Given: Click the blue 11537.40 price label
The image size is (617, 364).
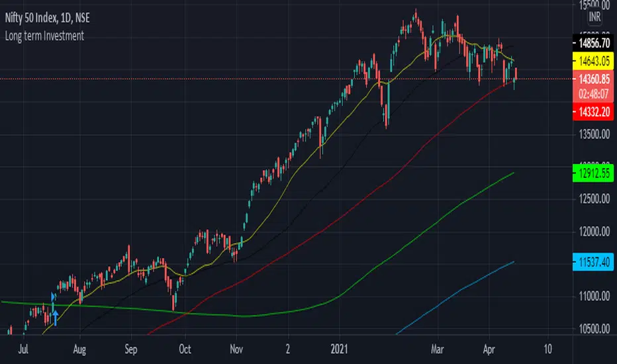Looking at the screenshot, I should [593, 262].
